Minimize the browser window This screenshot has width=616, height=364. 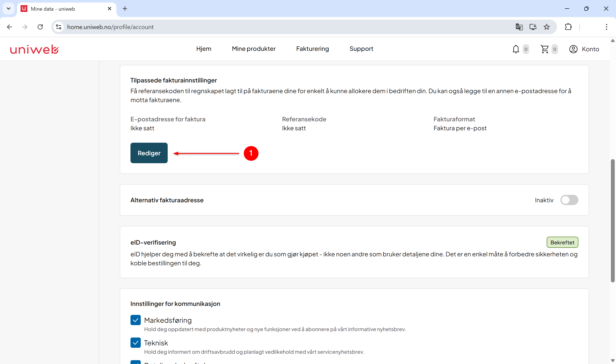click(567, 9)
